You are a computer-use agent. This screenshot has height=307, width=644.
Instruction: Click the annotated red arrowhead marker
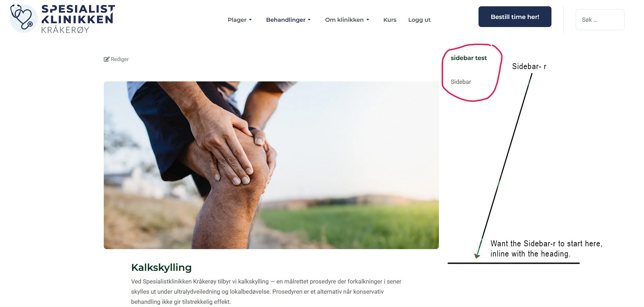[x=477, y=256]
